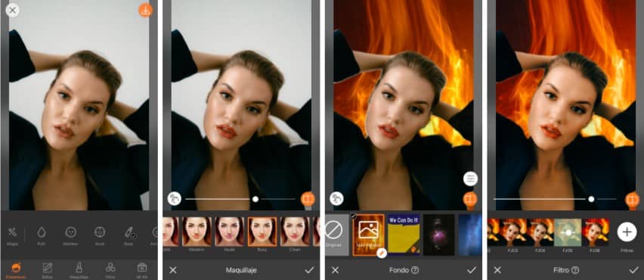Screen dimensions: 644x280
Task: Confirm Filtro changes with the checkmark
Action: pos(633,270)
